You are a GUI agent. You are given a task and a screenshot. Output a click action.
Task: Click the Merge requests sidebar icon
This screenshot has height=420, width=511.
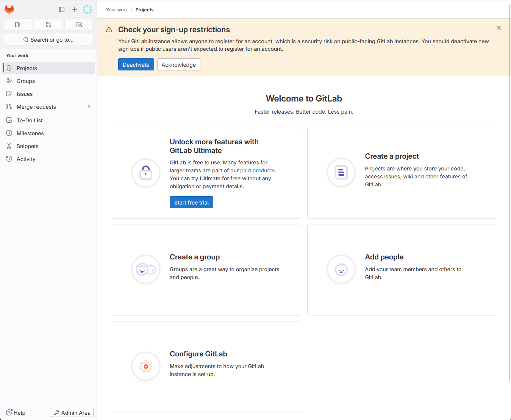[9, 106]
